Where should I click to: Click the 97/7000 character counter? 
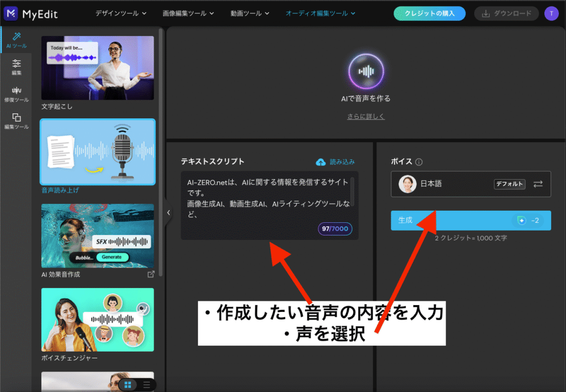click(x=335, y=229)
